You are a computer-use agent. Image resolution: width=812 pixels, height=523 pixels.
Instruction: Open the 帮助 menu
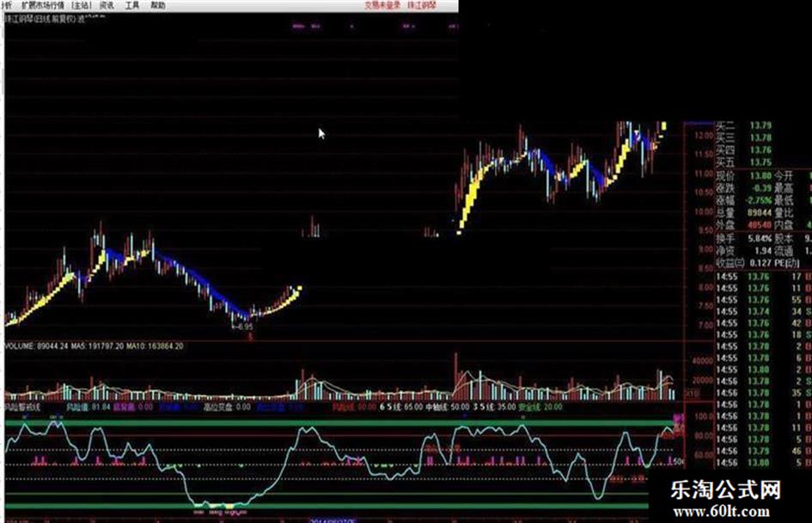point(158,5)
